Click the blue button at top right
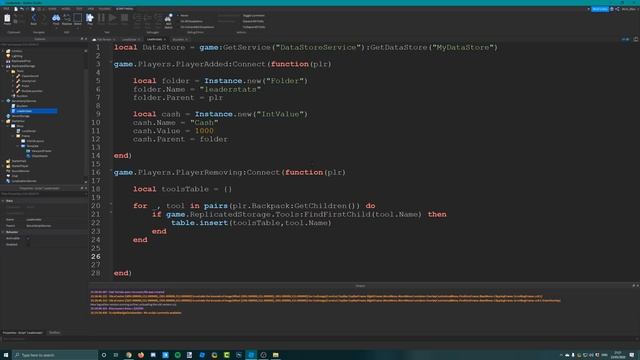Image resolution: width=640 pixels, height=360 pixels. [x=600, y=9]
